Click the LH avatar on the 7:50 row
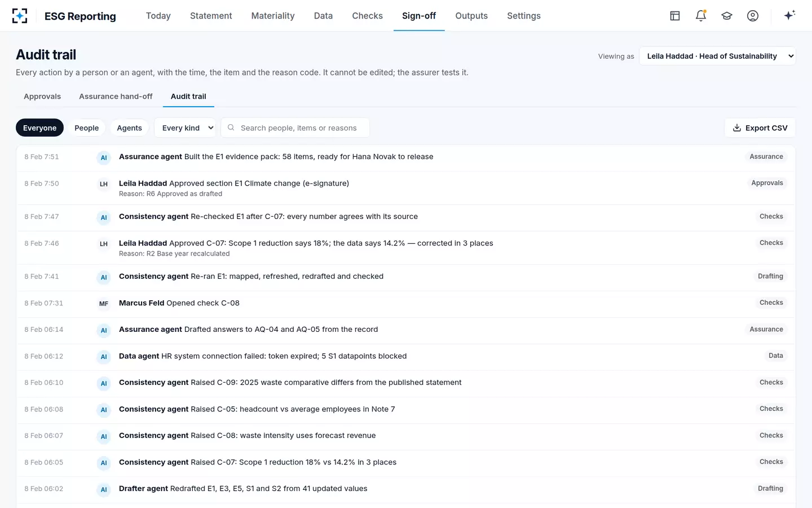 tap(104, 184)
